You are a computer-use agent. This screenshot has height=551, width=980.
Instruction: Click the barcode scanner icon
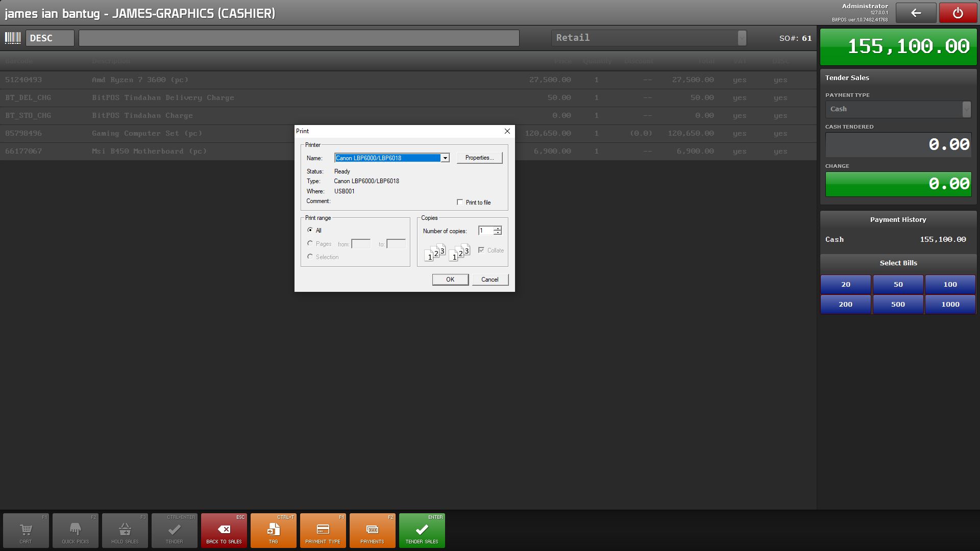tap(13, 38)
